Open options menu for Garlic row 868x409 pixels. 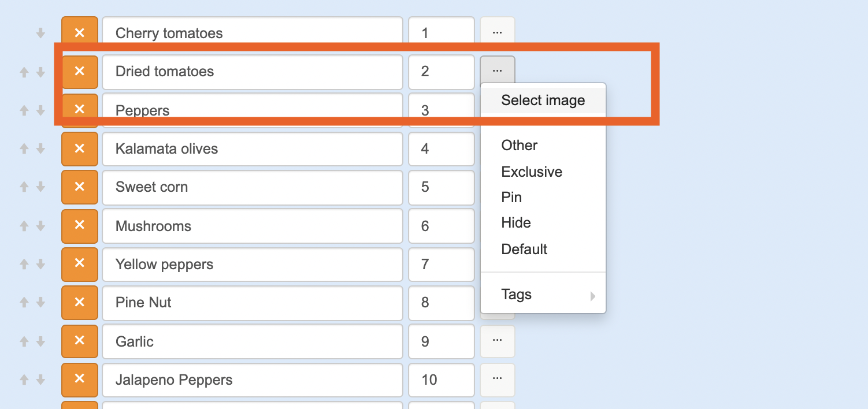[x=497, y=341]
